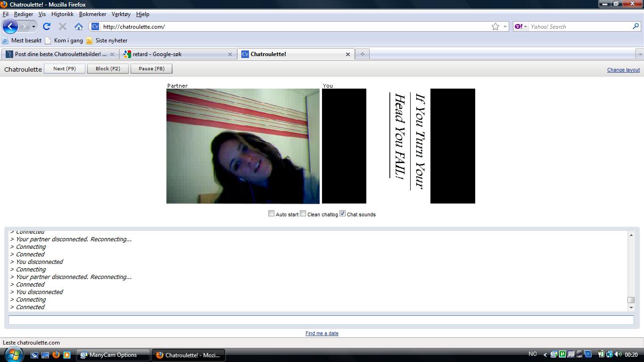
Task: Click the show desktop quick launch icon
Action: click(45, 355)
